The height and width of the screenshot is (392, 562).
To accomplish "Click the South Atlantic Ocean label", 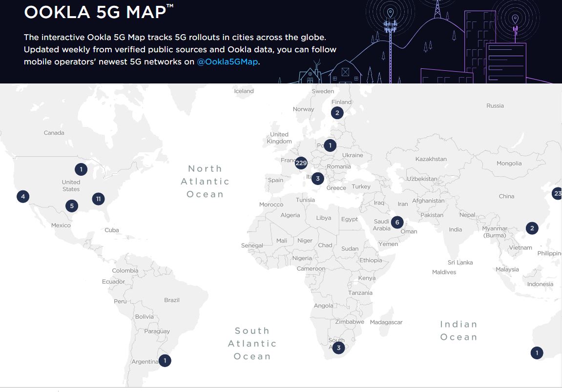I will click(252, 344).
